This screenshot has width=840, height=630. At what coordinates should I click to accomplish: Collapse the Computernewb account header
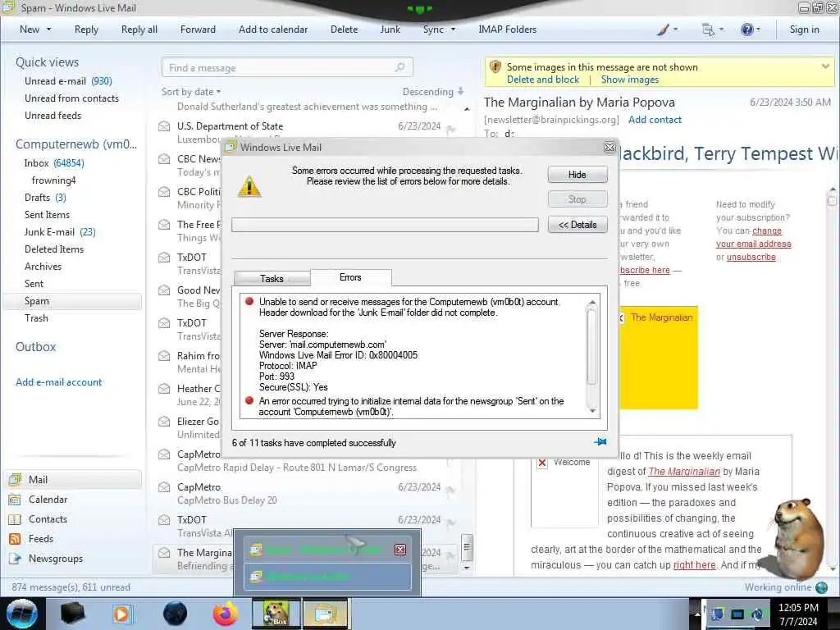[x=76, y=144]
